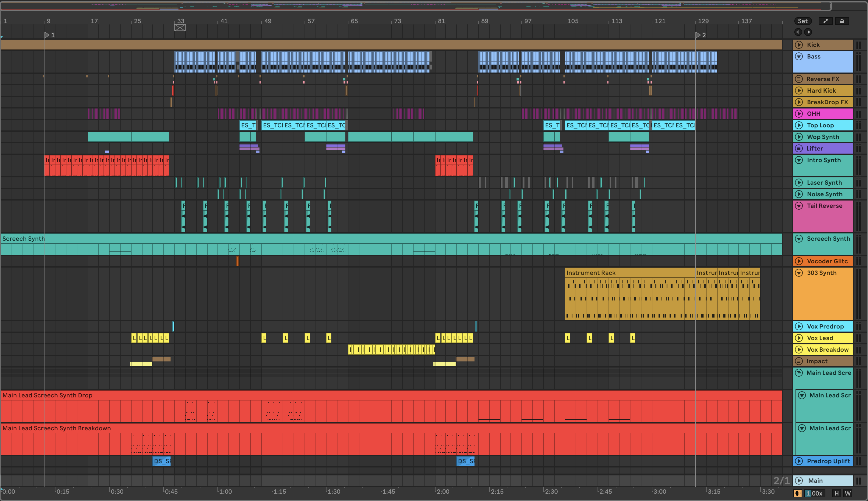The width and height of the screenshot is (868, 501).
Task: Unfold the Vocoder Glitc track
Action: tap(799, 261)
